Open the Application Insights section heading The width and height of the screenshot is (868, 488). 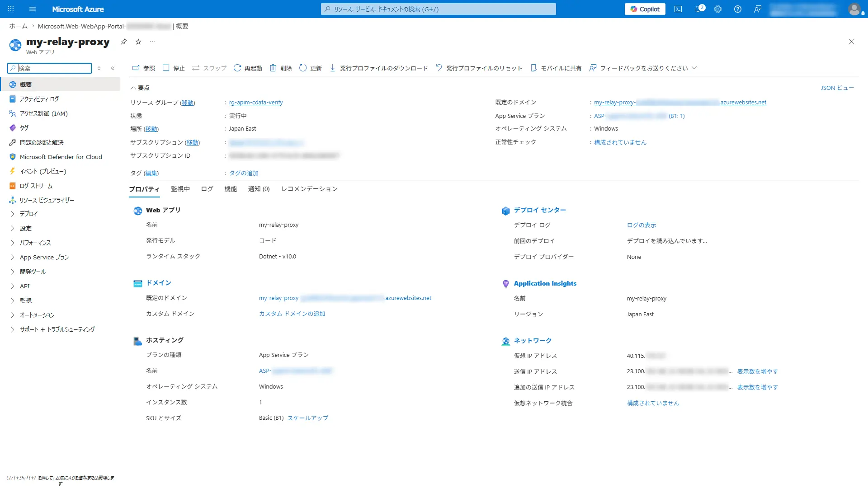click(x=545, y=283)
